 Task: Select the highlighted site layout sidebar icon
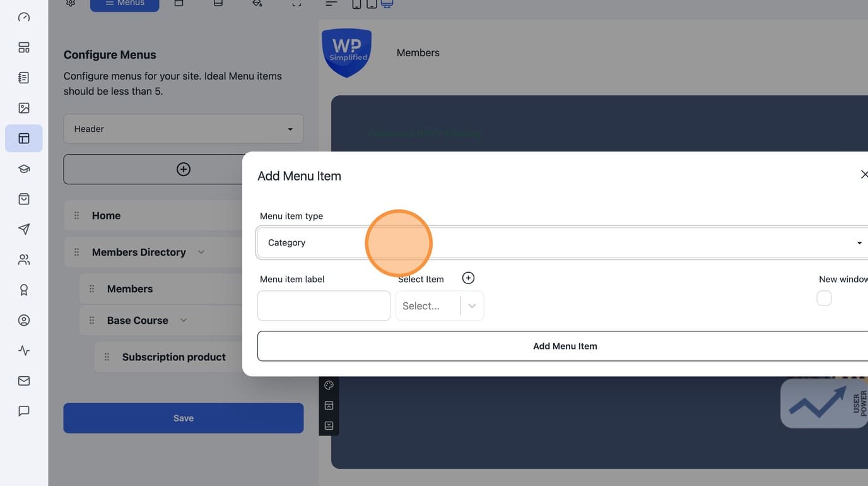tap(24, 138)
